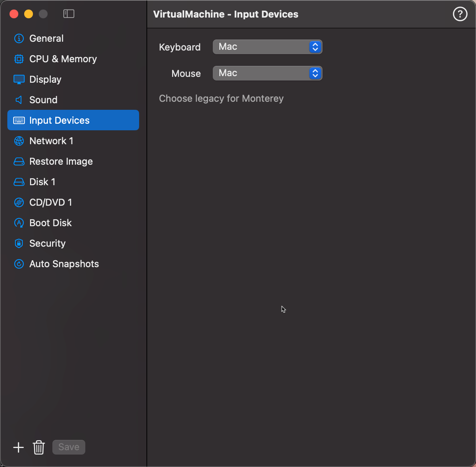Viewport: 476px width, 467px height.
Task: Click the Sound speaker icon
Action: (x=19, y=100)
